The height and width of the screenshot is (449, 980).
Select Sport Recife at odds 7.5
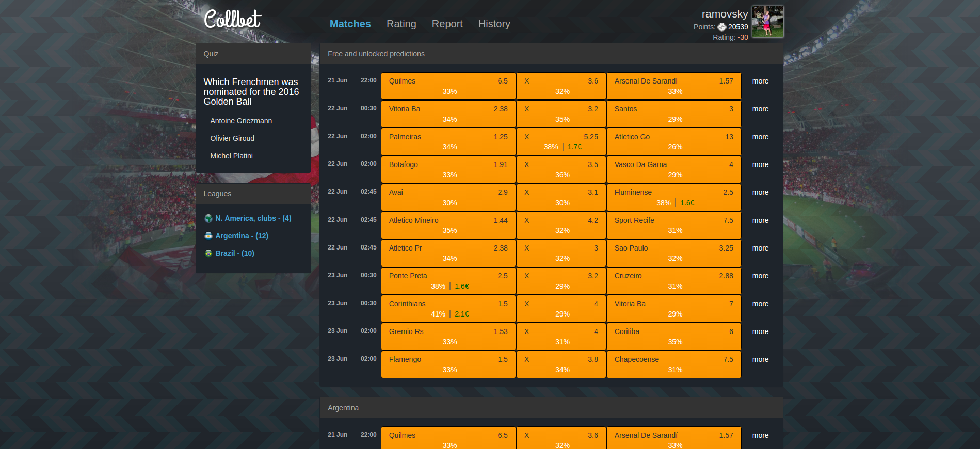pyautogui.click(x=674, y=225)
